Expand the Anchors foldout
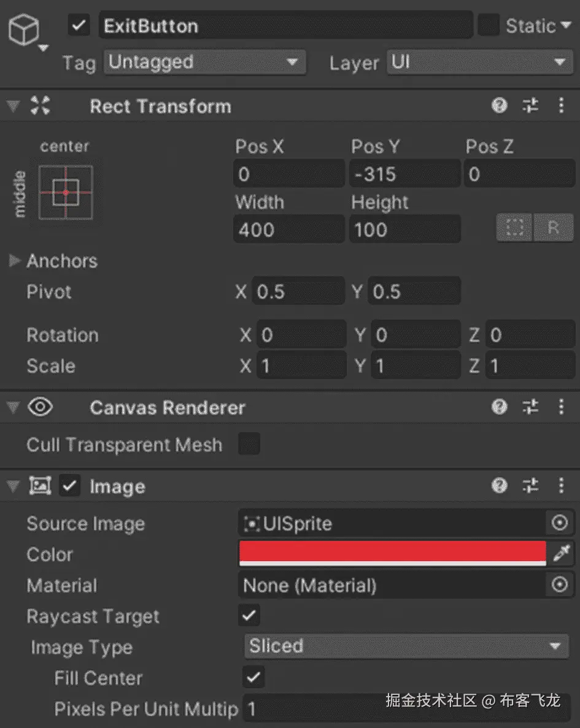This screenshot has width=580, height=728. click(15, 261)
